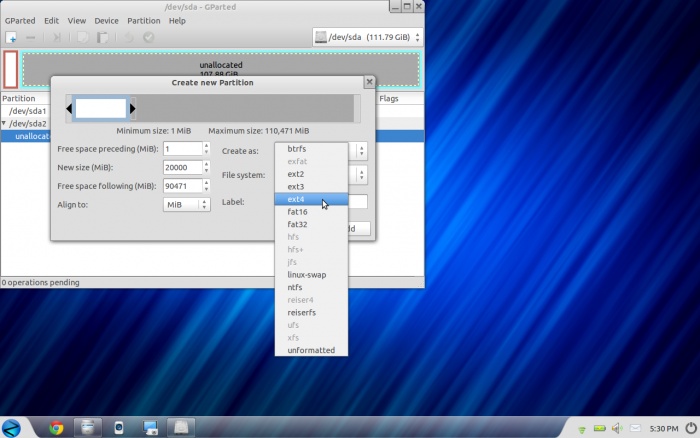Open the Edit menu

51,21
